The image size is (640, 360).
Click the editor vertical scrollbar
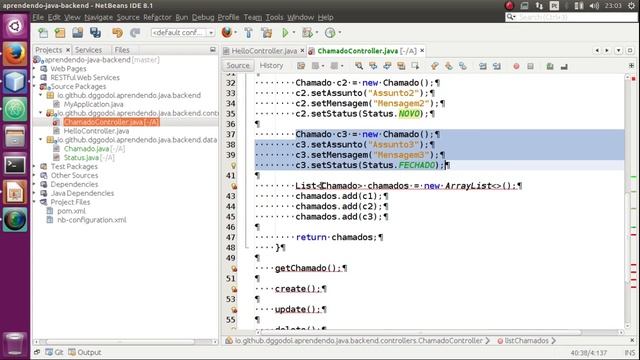[627, 202]
